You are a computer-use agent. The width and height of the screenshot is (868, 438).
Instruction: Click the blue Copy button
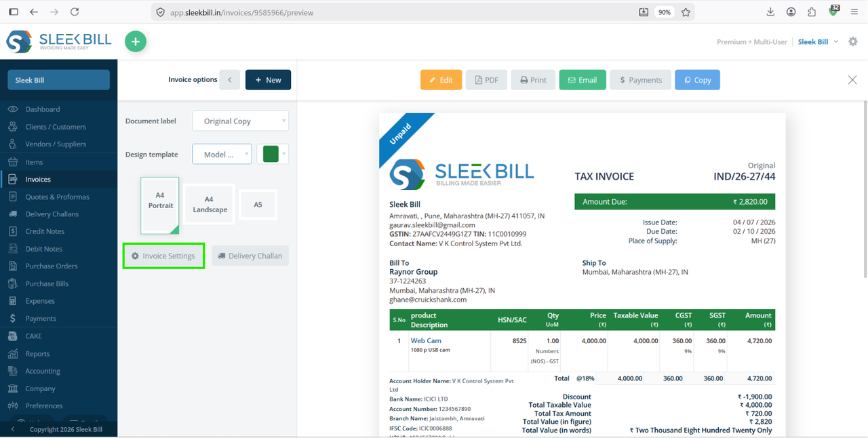point(697,80)
